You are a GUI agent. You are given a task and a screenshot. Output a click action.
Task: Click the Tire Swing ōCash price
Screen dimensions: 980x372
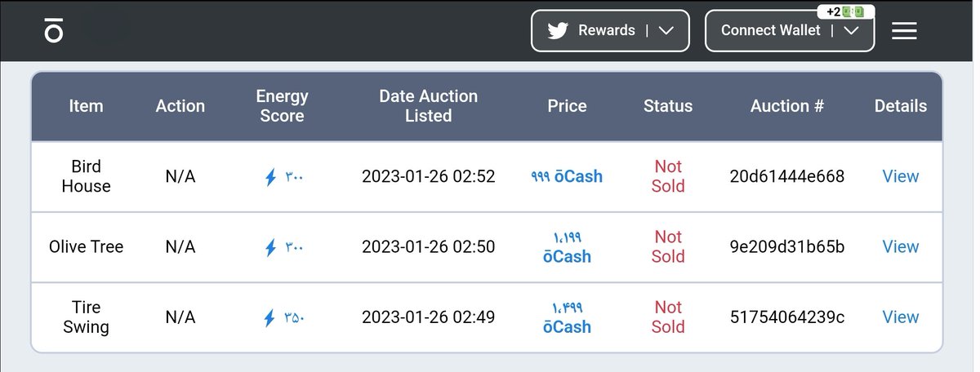coord(567,317)
